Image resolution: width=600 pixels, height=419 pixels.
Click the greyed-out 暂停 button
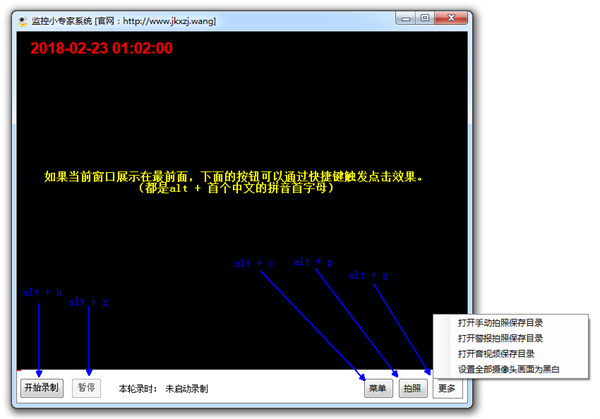click(87, 388)
